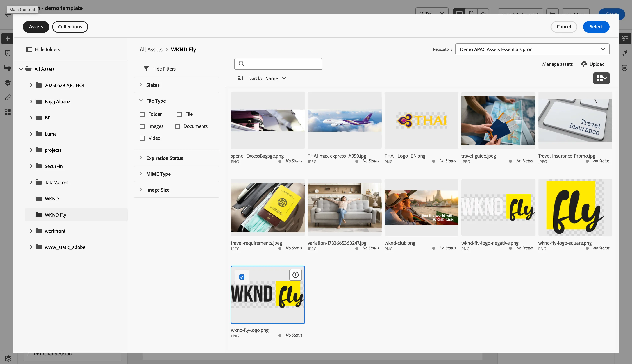Click the add plus icon in left rail
The width and height of the screenshot is (632, 364).
pos(8,38)
